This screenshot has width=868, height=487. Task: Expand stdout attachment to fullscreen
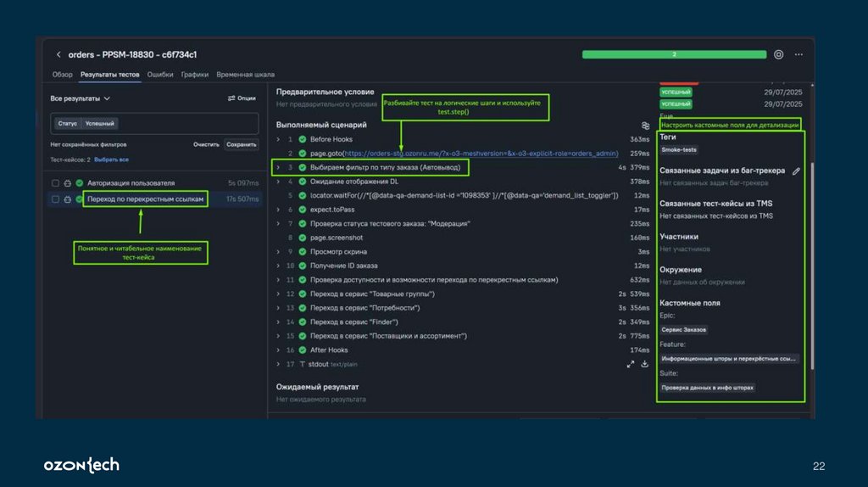click(630, 364)
